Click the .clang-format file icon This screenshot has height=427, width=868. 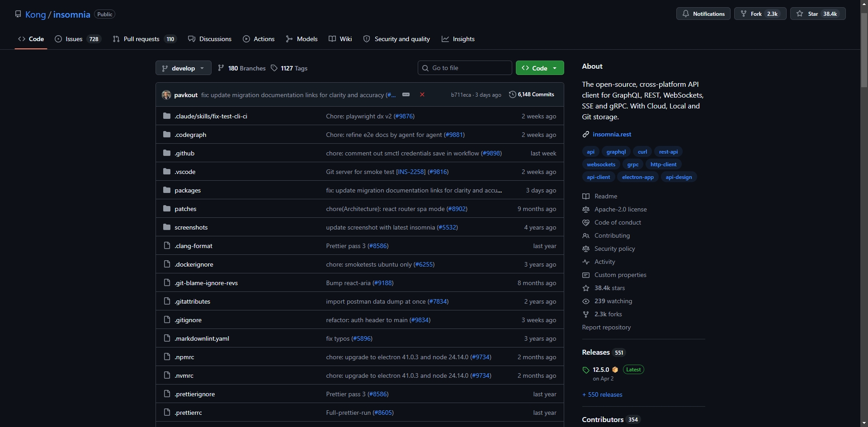pos(167,246)
